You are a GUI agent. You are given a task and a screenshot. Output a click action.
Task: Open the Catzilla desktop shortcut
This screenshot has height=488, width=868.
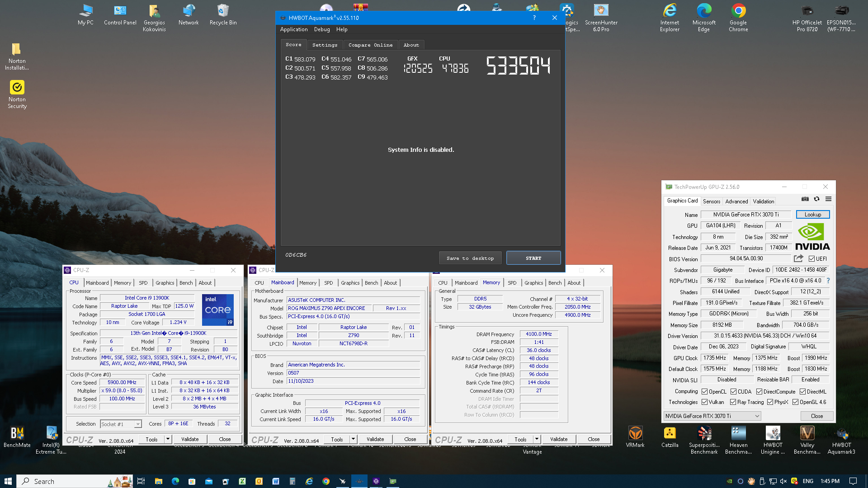(670, 436)
